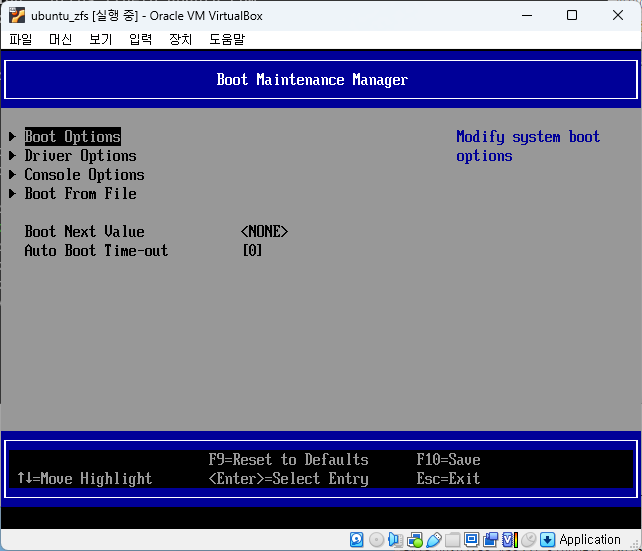This screenshot has height=551, width=642.
Task: Click the mouse integration status icon
Action: (x=528, y=539)
